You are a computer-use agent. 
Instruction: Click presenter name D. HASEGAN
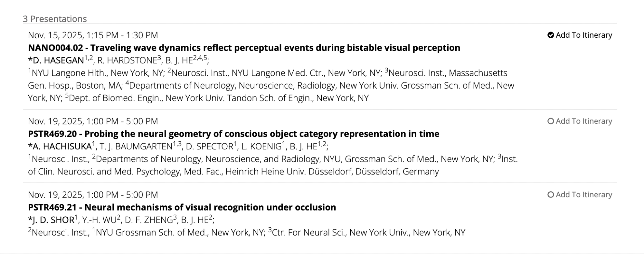coord(58,61)
